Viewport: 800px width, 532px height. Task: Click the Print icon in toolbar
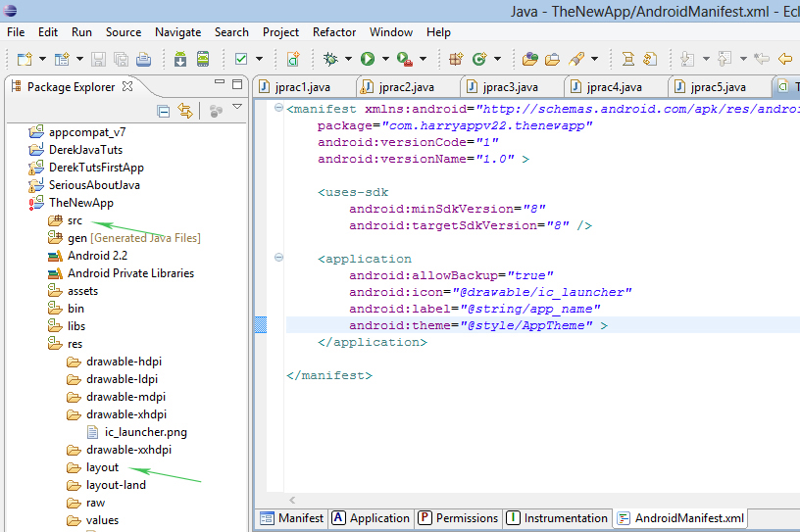[x=144, y=59]
